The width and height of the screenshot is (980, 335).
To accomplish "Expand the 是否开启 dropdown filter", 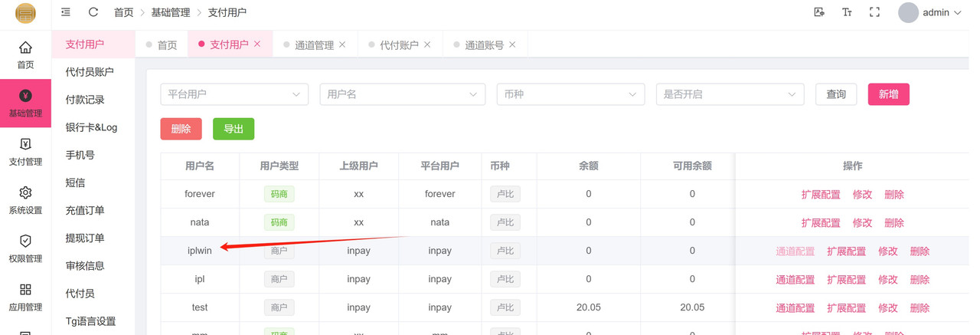I will click(x=729, y=94).
